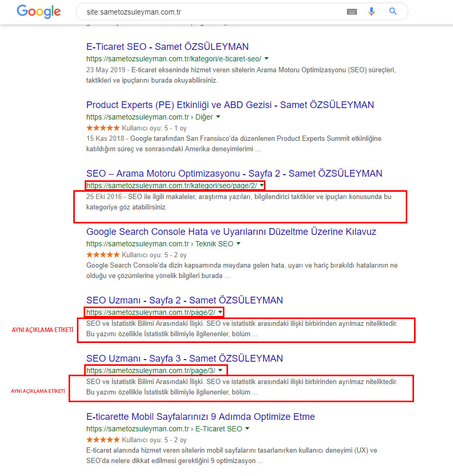Click the sametozsuleyman.com.tr › Teknik SEO breadcrumb
Image resolution: width=453 pixels, height=476 pixels.
coord(160,244)
